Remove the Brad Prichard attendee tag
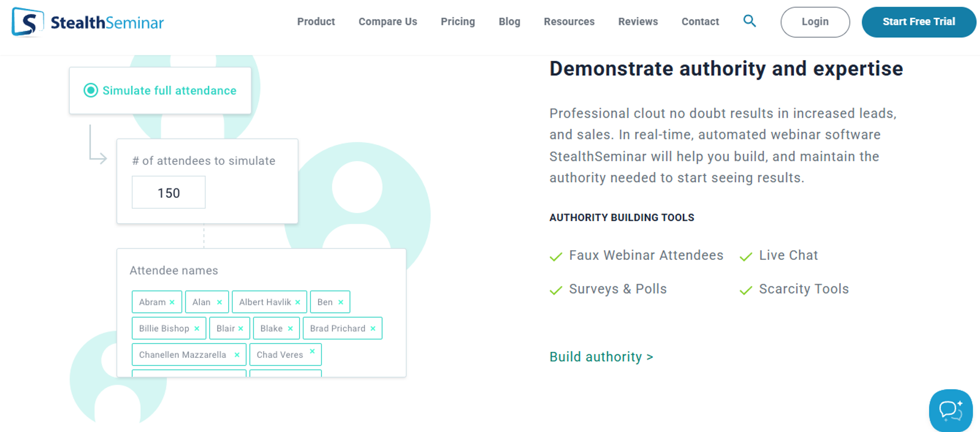This screenshot has height=432, width=980. pyautogui.click(x=373, y=328)
